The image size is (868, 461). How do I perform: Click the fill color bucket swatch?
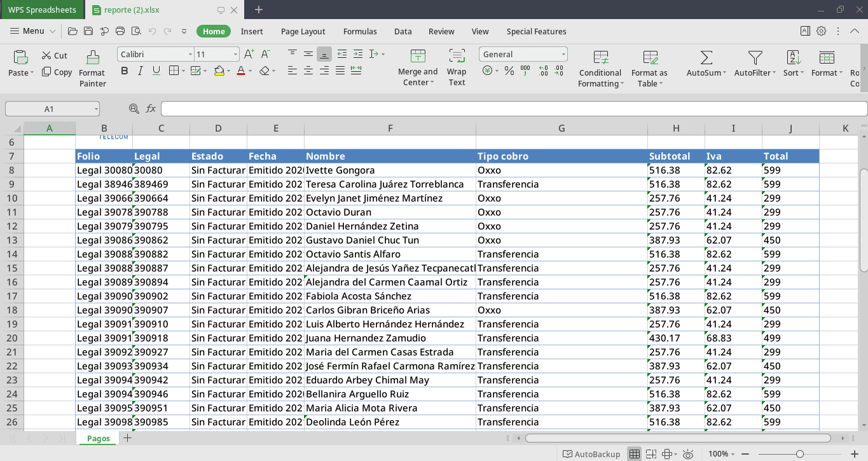219,71
